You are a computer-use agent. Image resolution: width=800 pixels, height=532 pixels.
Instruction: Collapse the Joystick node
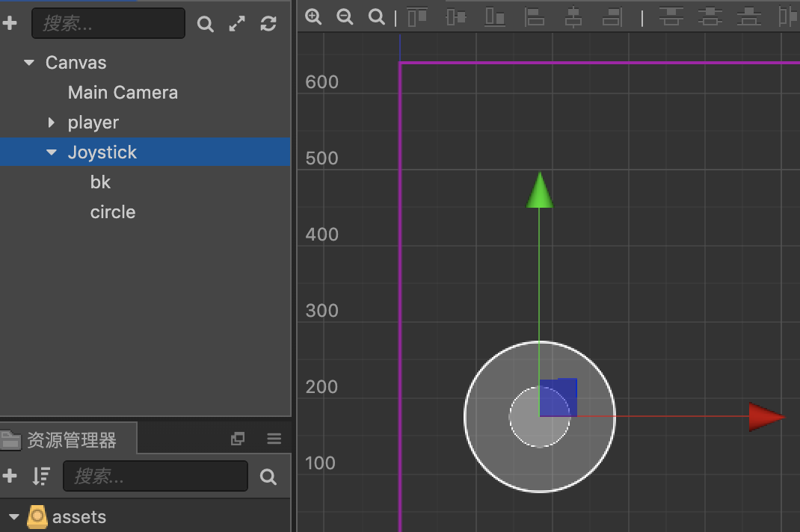(x=52, y=152)
